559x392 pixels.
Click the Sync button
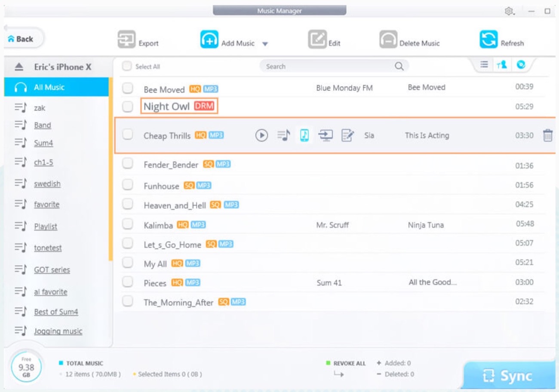[510, 376]
